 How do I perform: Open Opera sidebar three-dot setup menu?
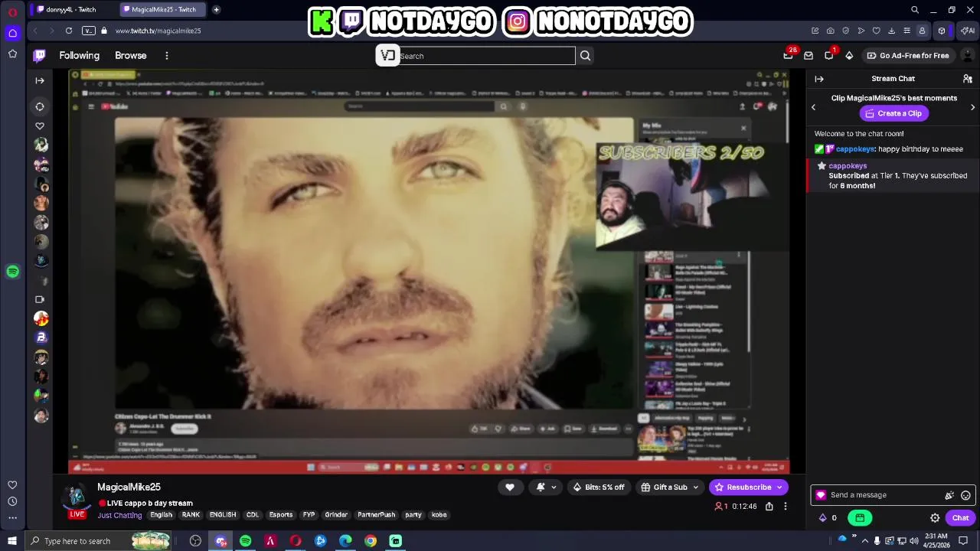(x=13, y=518)
